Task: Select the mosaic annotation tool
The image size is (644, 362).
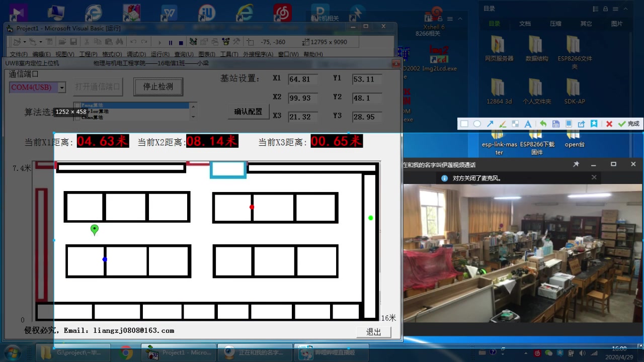Action: (x=515, y=124)
